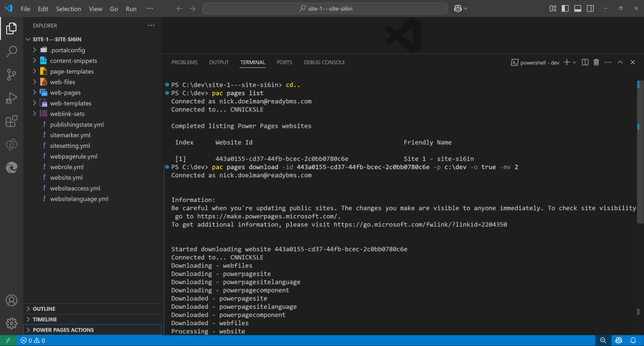Open the Source Control view

(11, 75)
